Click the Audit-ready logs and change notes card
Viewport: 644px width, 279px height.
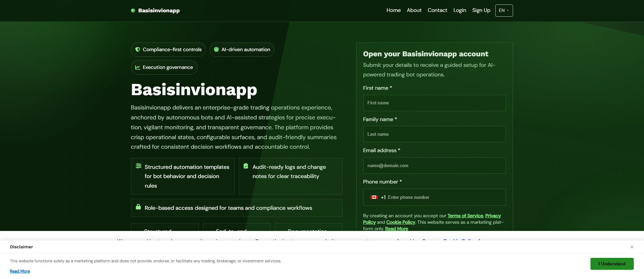pos(291,176)
